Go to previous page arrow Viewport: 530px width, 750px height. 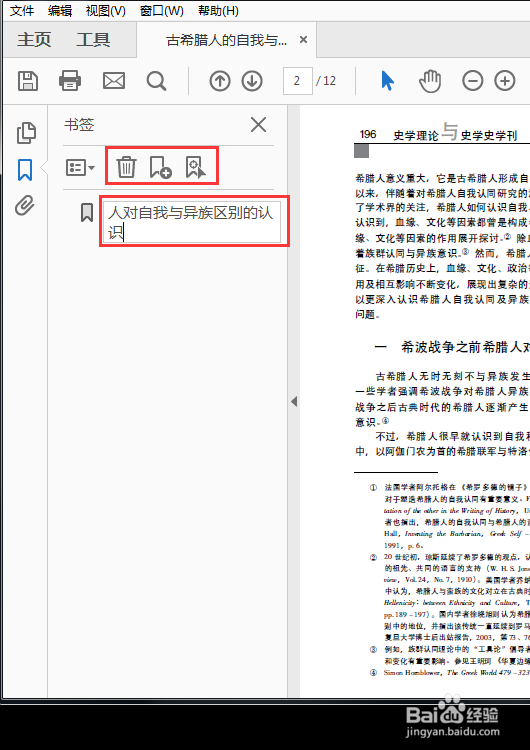tap(220, 81)
